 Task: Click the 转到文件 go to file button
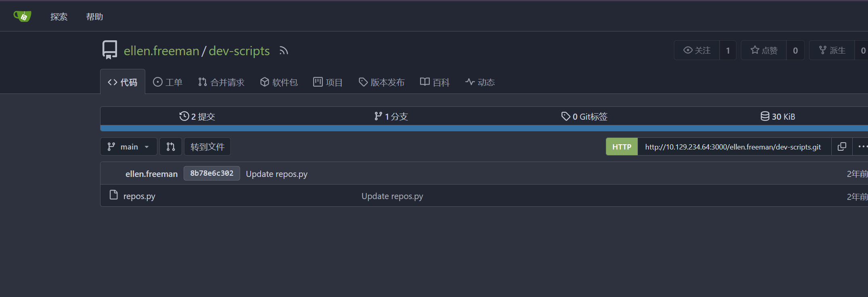point(207,147)
